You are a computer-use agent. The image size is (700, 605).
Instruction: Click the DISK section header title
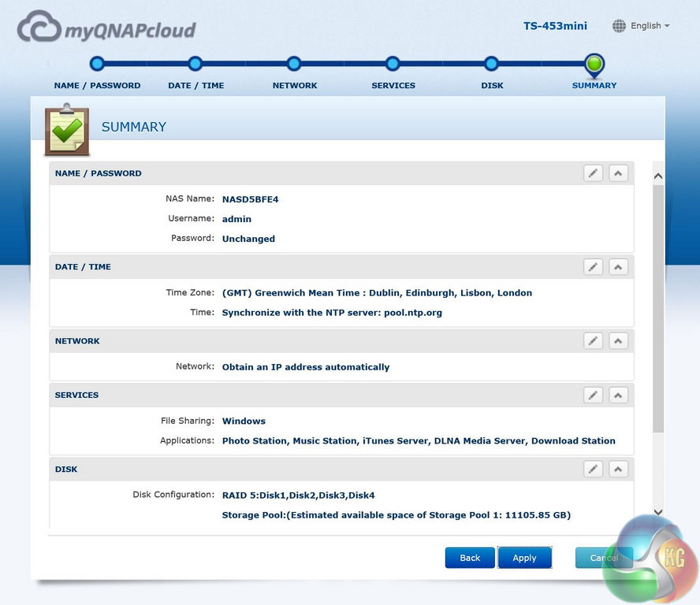pos(66,469)
